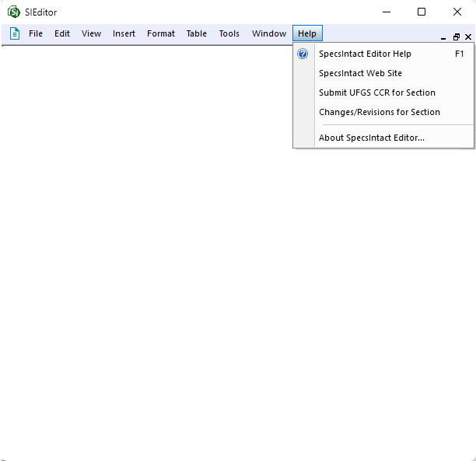The height and width of the screenshot is (461, 476).
Task: Open the View menu
Action: (x=91, y=33)
